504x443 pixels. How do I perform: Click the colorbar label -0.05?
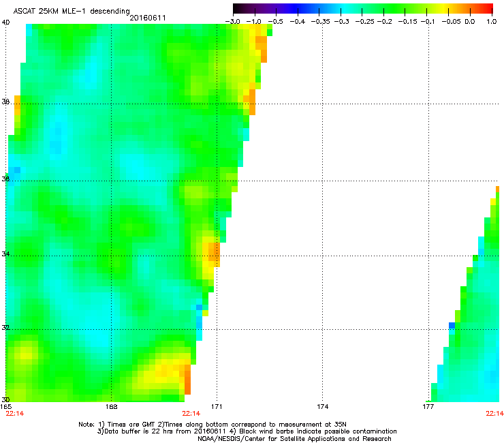click(x=451, y=22)
